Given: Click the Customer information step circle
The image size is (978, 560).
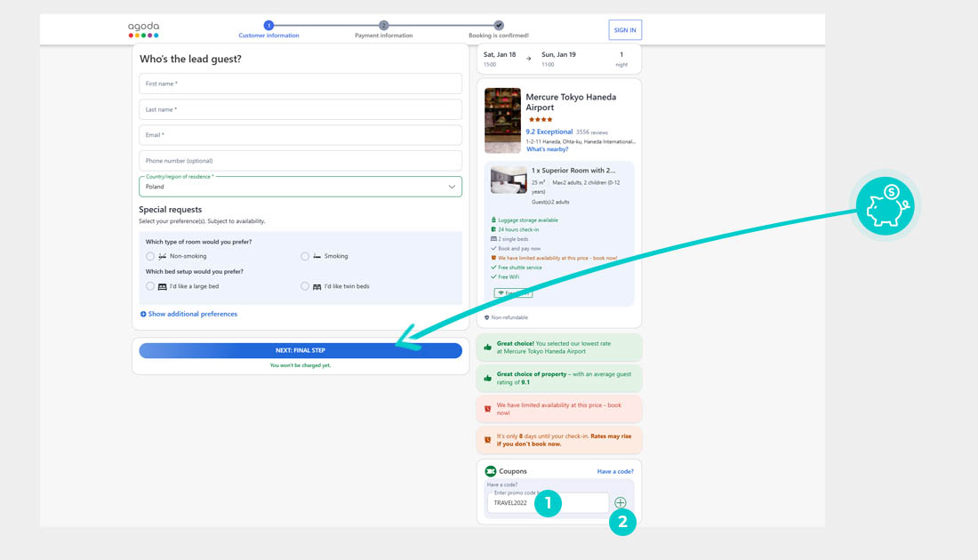Looking at the screenshot, I should coord(269,26).
